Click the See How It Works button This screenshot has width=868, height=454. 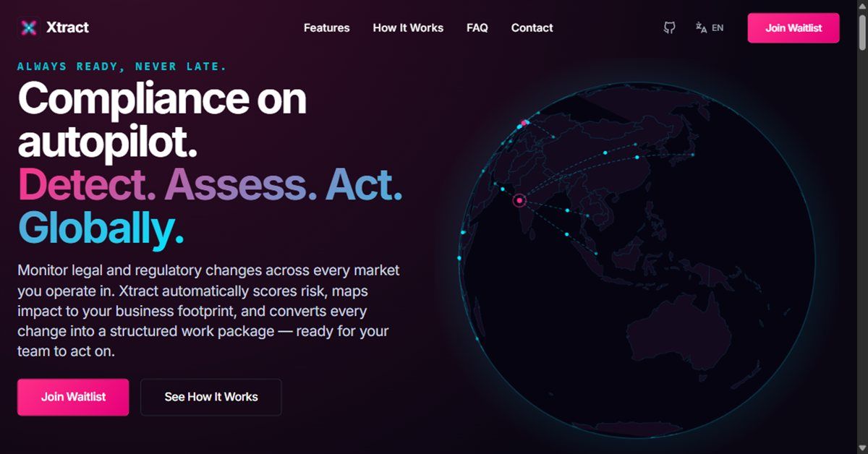[x=211, y=397]
